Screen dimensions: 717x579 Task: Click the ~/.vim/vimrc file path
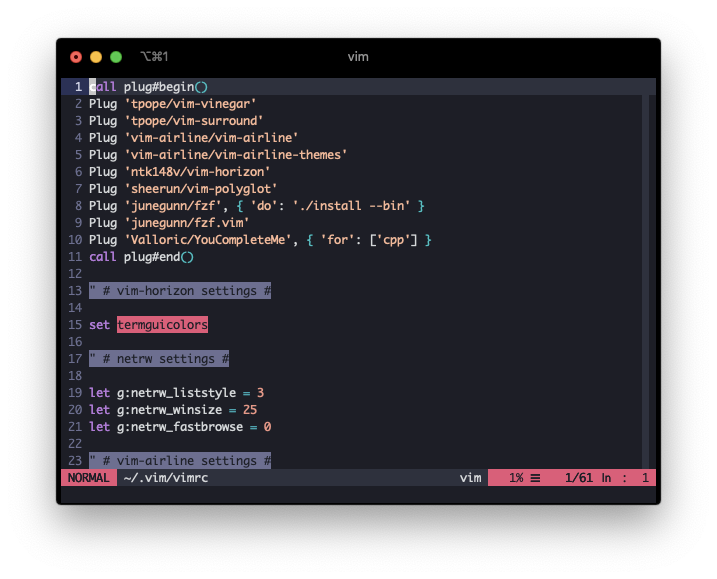pos(166,478)
